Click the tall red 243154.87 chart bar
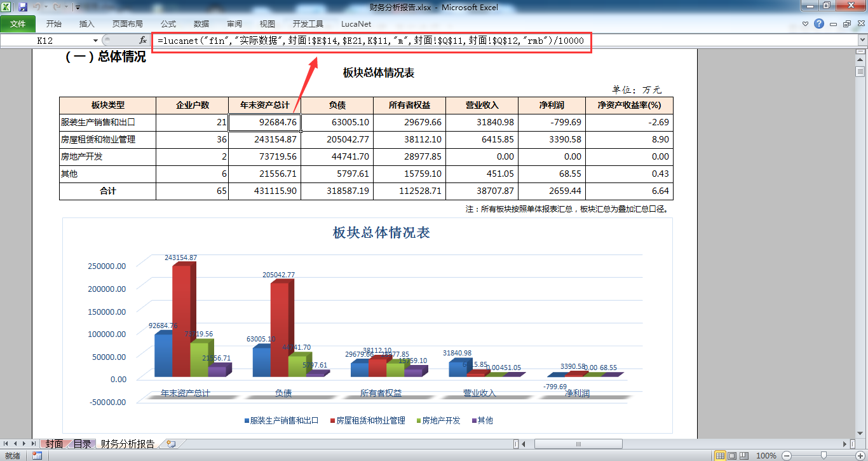This screenshot has height=461, width=868. point(183,320)
